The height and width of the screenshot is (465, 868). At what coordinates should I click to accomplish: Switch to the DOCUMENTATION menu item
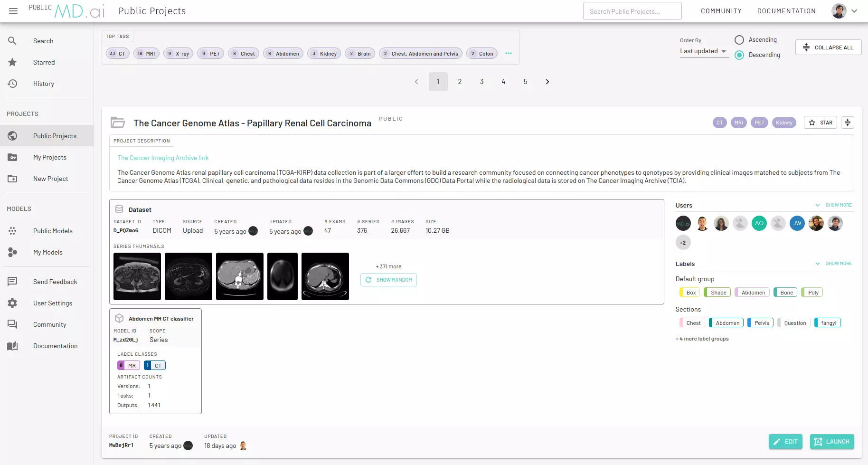[786, 10]
